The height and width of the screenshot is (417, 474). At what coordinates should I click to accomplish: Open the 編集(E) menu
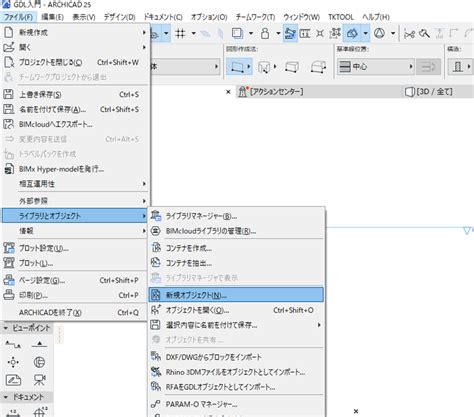coord(52,17)
